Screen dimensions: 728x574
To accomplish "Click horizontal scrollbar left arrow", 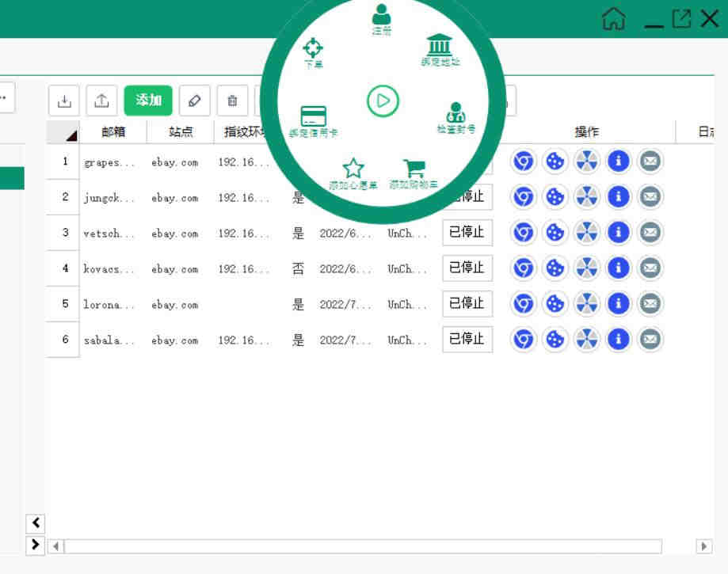I will point(55,546).
